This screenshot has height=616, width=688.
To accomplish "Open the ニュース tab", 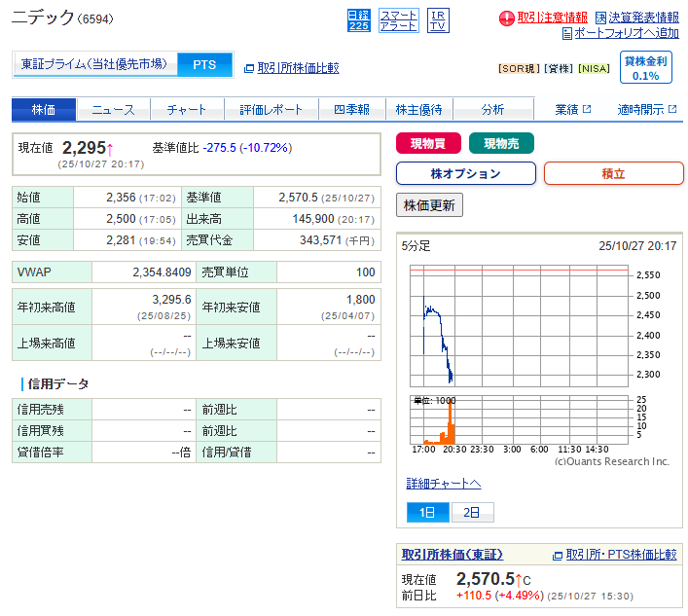I will pos(113,109).
